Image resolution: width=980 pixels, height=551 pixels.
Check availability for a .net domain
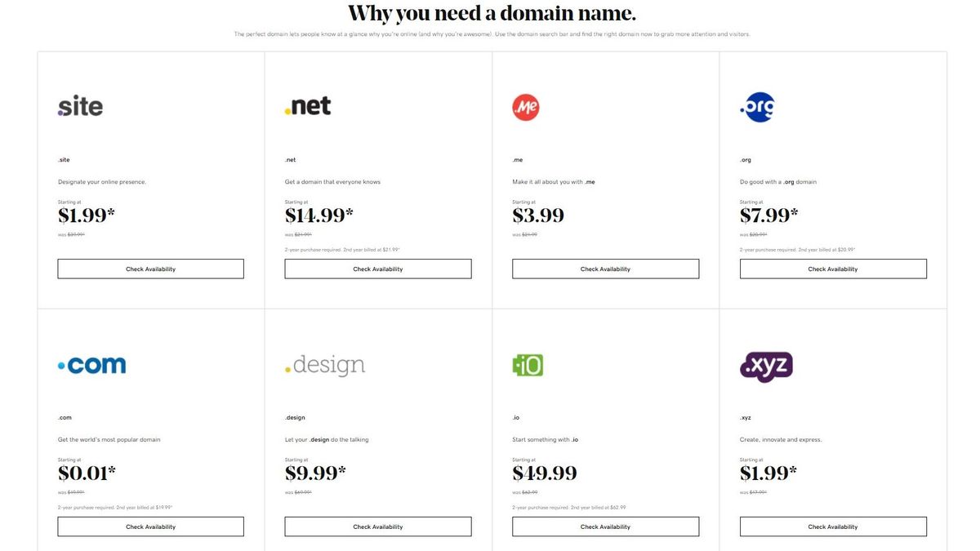pyautogui.click(x=377, y=268)
